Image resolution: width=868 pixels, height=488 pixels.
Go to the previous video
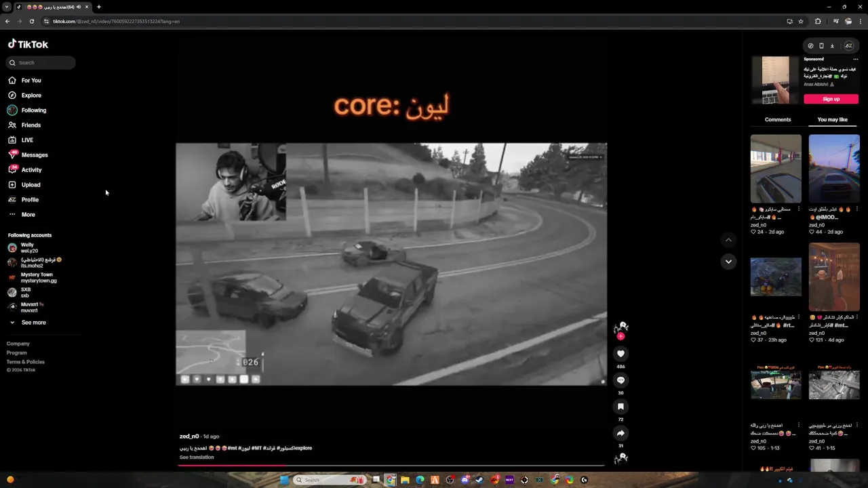(728, 240)
